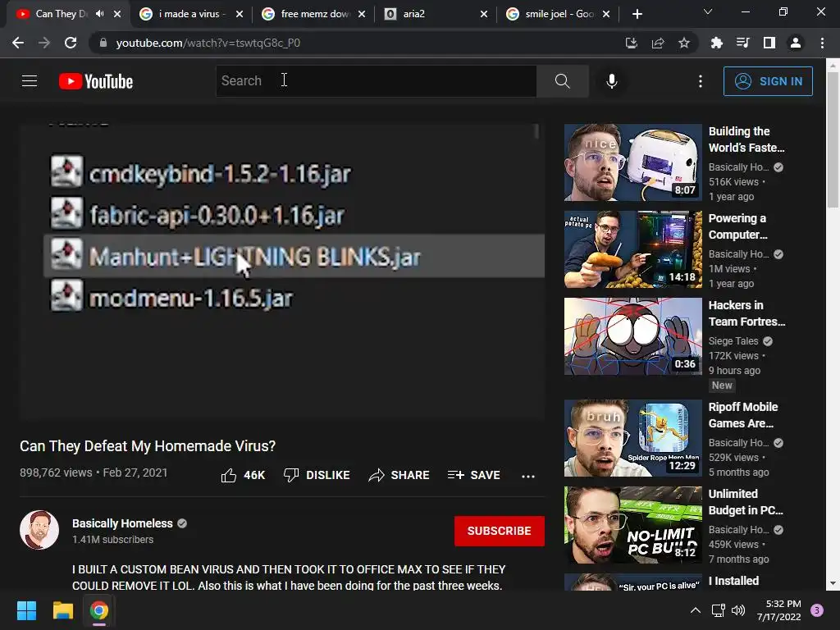
Task: Open volume tray icon
Action: (738, 610)
